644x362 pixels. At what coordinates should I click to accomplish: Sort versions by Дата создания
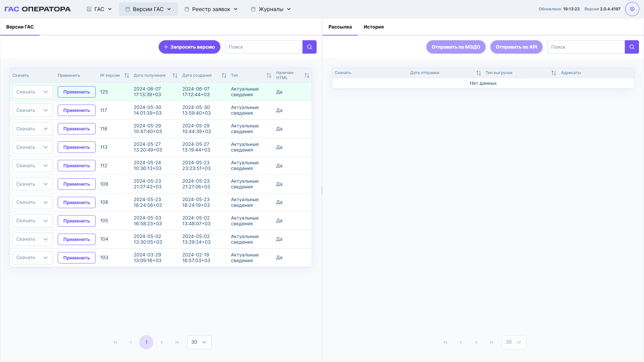[224, 75]
